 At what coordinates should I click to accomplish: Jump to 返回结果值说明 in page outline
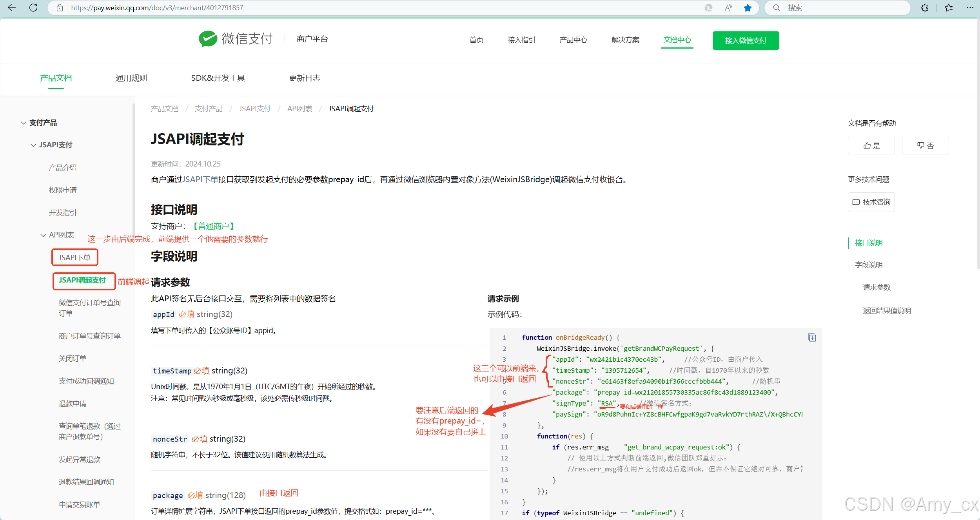coord(887,311)
